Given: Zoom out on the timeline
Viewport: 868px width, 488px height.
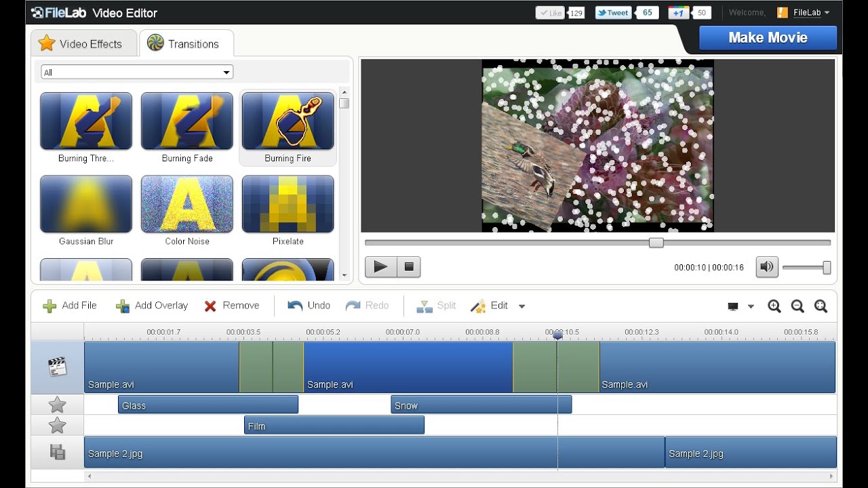Looking at the screenshot, I should (x=797, y=306).
